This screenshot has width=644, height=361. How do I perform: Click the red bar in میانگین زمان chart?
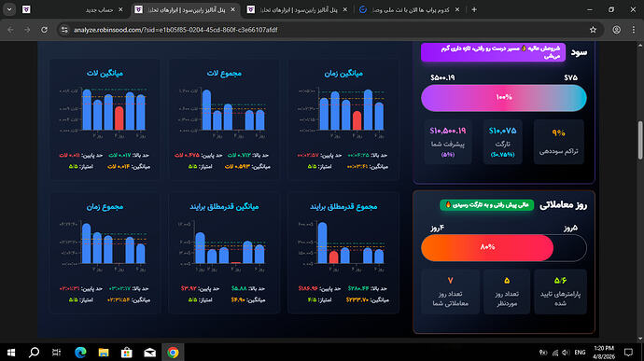point(357,120)
